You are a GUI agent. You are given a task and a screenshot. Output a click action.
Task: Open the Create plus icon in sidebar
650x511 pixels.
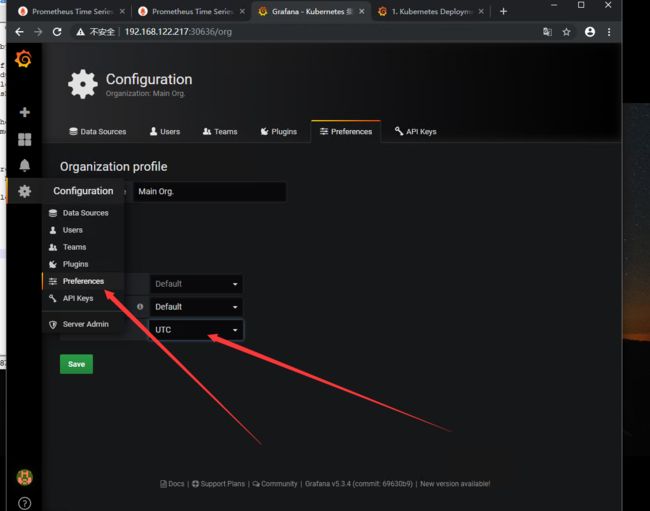[x=24, y=113]
